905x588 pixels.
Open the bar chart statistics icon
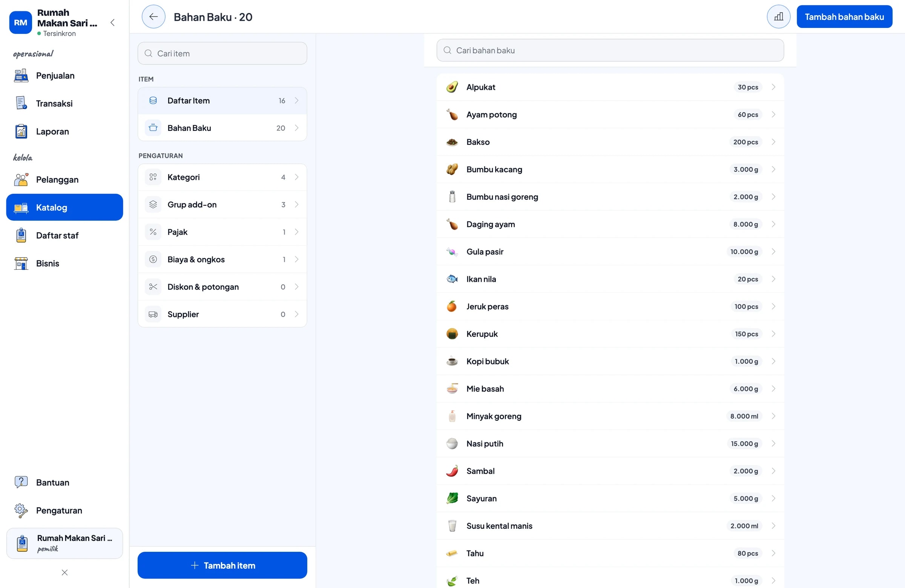coord(778,17)
